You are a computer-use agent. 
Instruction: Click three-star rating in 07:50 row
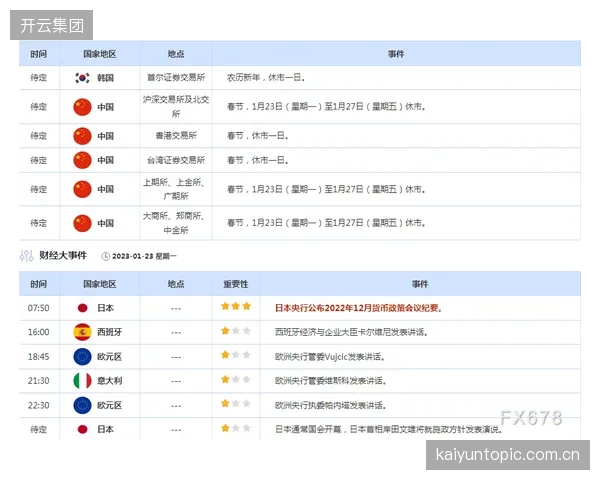(x=236, y=306)
